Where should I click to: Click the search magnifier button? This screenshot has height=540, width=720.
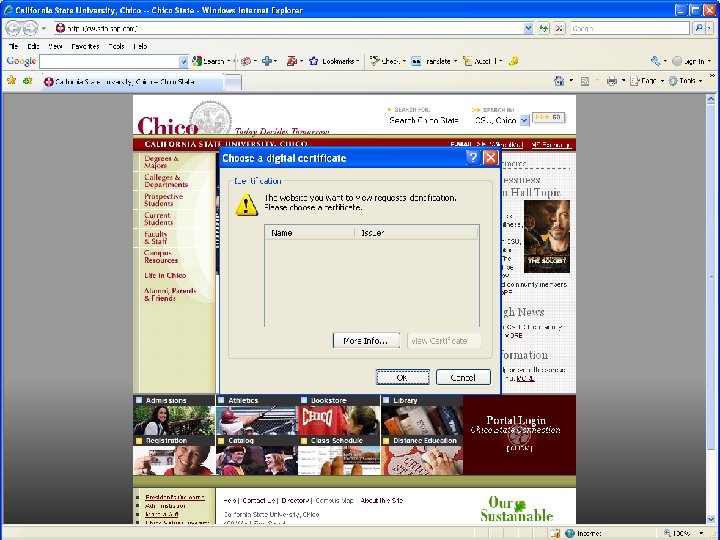point(698,28)
